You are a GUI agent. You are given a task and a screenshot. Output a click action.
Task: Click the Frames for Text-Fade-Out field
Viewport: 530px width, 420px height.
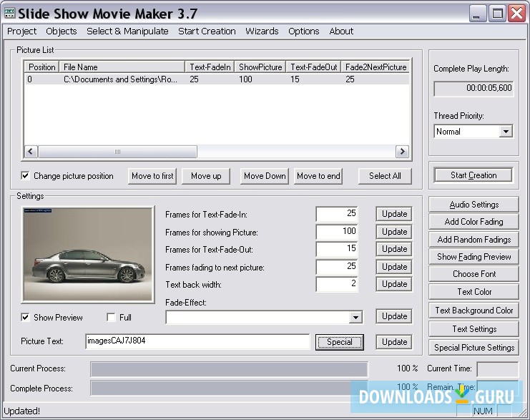(x=337, y=249)
